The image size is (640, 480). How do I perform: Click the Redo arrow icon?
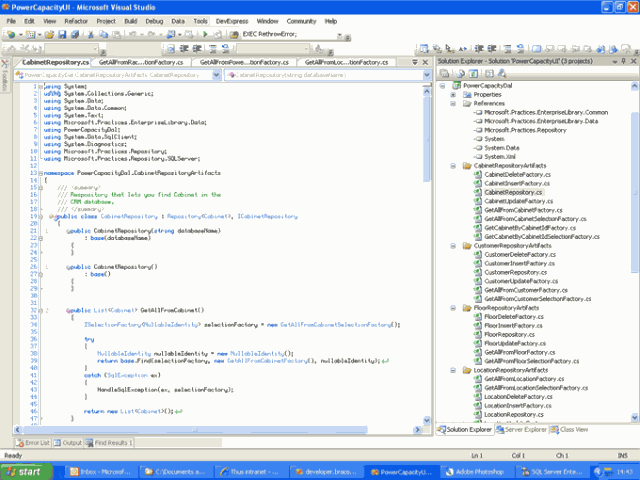point(151,35)
